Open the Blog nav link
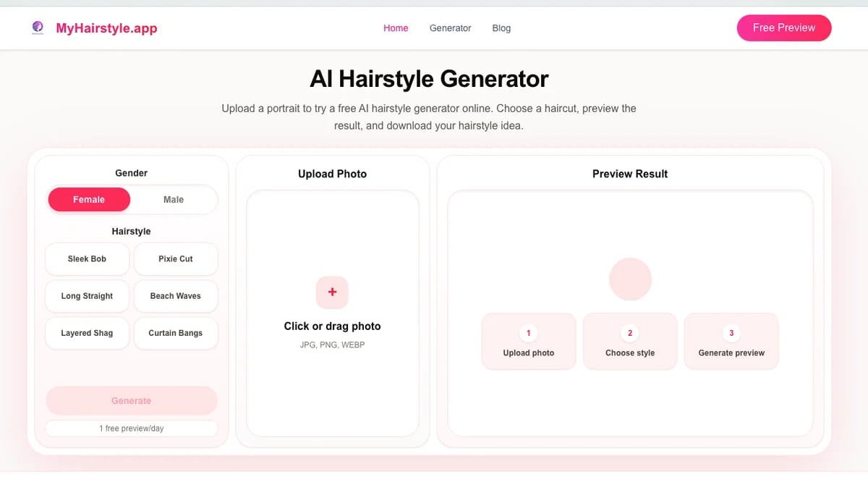Image resolution: width=868 pixels, height=477 pixels. click(501, 28)
